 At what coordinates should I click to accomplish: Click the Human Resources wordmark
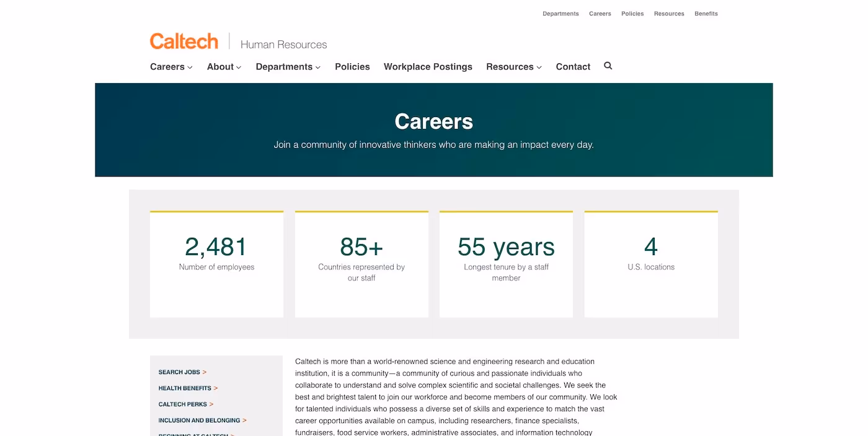pos(283,44)
